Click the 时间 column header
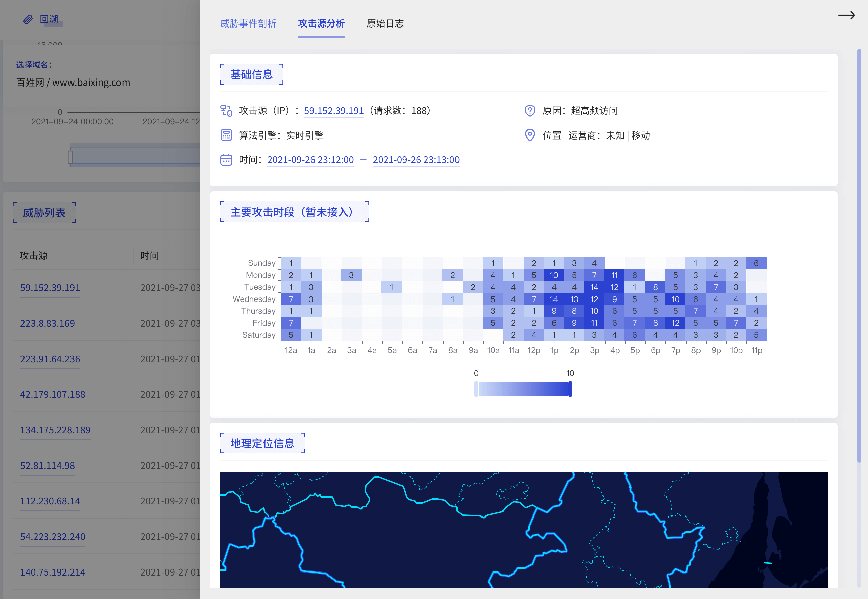Viewport: 868px width, 599px height. tap(149, 256)
